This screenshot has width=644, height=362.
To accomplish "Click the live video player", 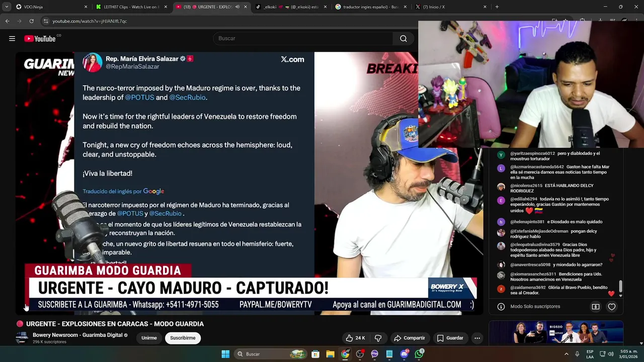I will click(x=250, y=184).
